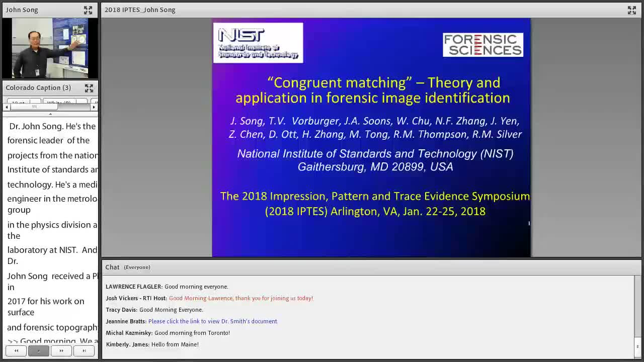This screenshot has width=644, height=362.
Task: Click the "Kimberly. James:" name in chat
Action: click(127, 344)
